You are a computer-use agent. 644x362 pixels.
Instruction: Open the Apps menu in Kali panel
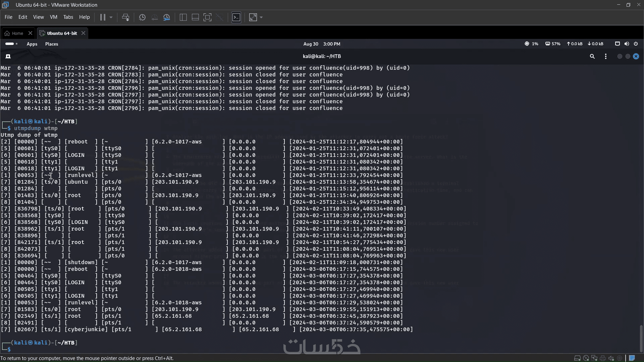(32, 44)
